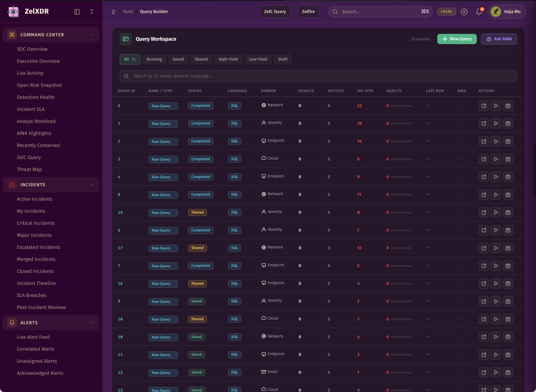Open the notifications bell
The height and width of the screenshot is (392, 536).
[x=479, y=12]
